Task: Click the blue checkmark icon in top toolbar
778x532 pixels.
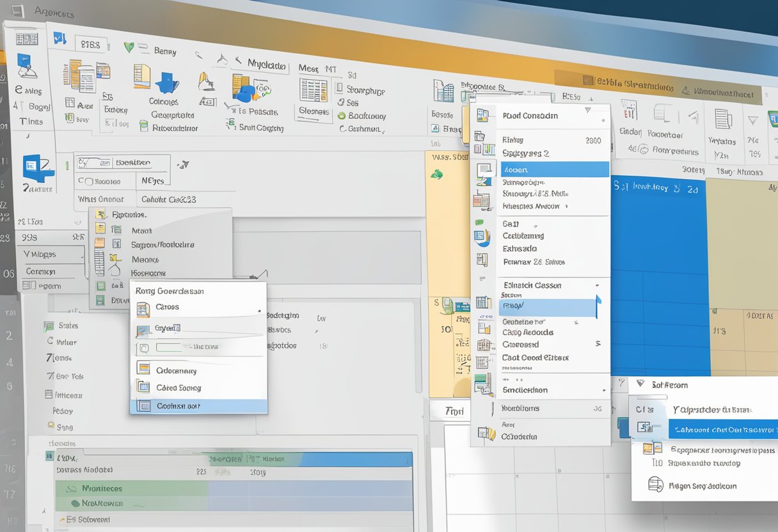Action: click(60, 39)
